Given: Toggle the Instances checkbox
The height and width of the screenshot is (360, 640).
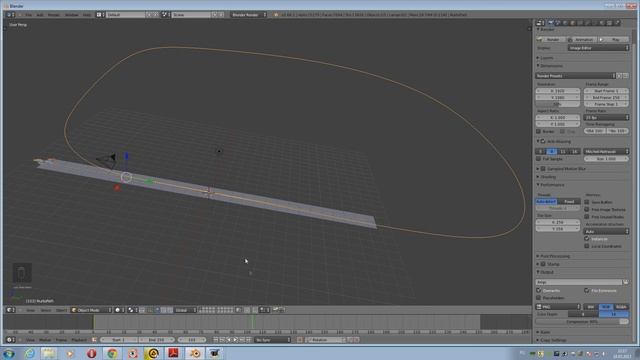Looking at the screenshot, I should (587, 239).
